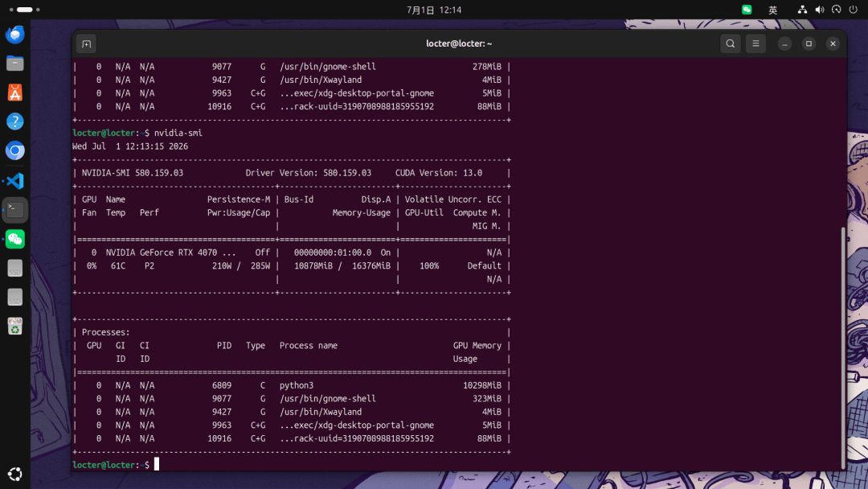Screen dimensions: 868x489
Task: Click /usr/bin/Xwayland in the bottom process table
Action: point(321,412)
